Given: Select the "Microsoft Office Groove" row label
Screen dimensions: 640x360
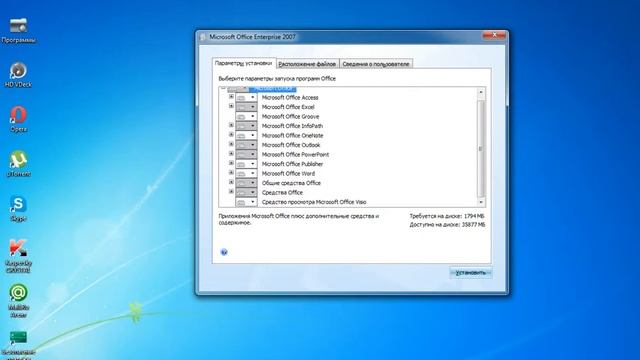Looking at the screenshot, I should pyautogui.click(x=290, y=116).
